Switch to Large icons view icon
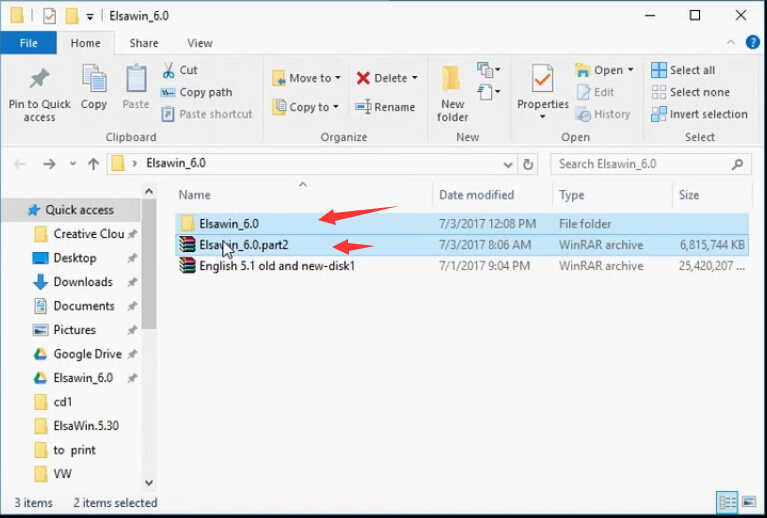Image resolution: width=767 pixels, height=518 pixels. pos(748,502)
